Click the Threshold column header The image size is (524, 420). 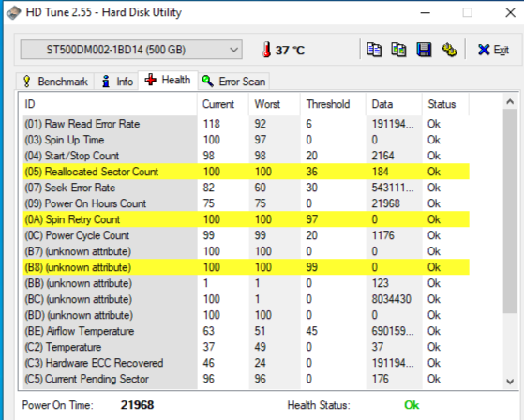click(333, 104)
